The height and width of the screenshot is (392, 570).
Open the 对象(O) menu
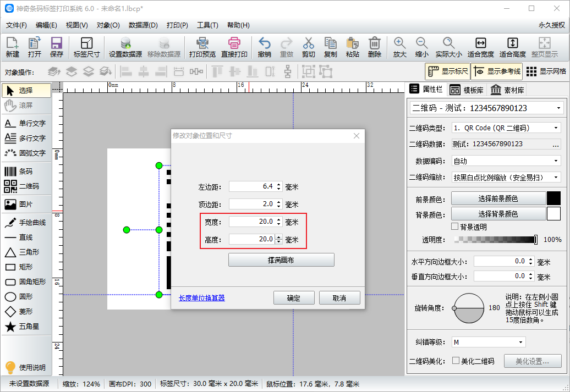coord(108,25)
